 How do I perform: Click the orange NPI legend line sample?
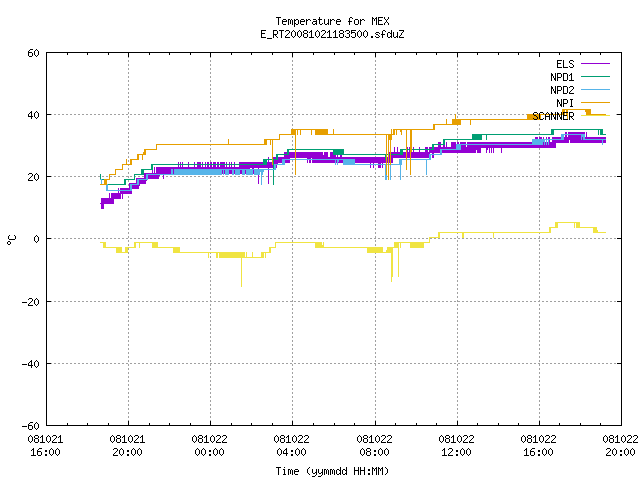coord(596,103)
